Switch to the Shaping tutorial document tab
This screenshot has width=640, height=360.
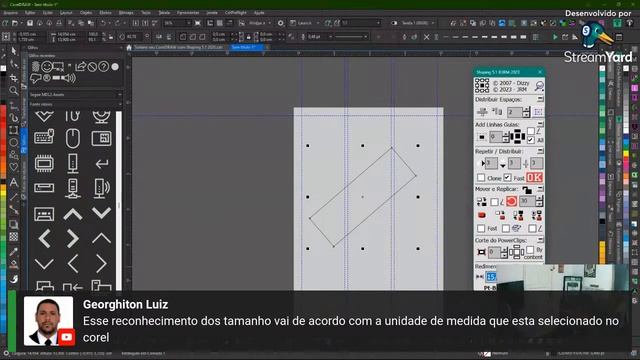179,47
